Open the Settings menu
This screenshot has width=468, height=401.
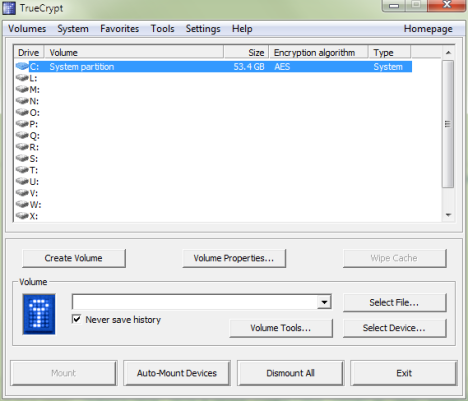pyautogui.click(x=203, y=29)
